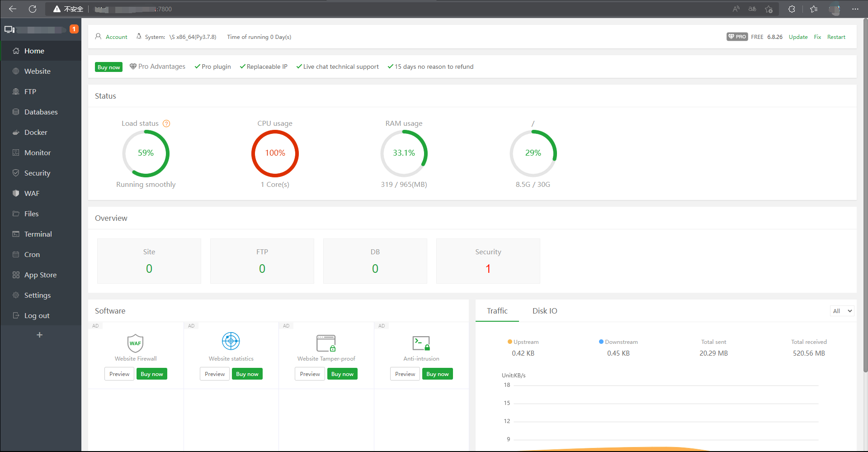Open the Security overview card
868x452 pixels.
[x=488, y=261]
